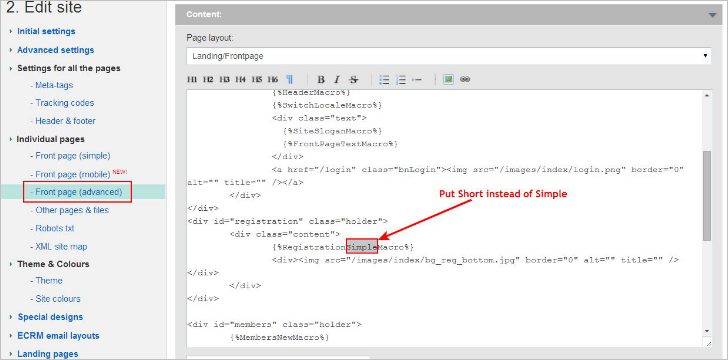The height and width of the screenshot is (360, 728).
Task: Click the Advanced settings link
Action: [55, 50]
